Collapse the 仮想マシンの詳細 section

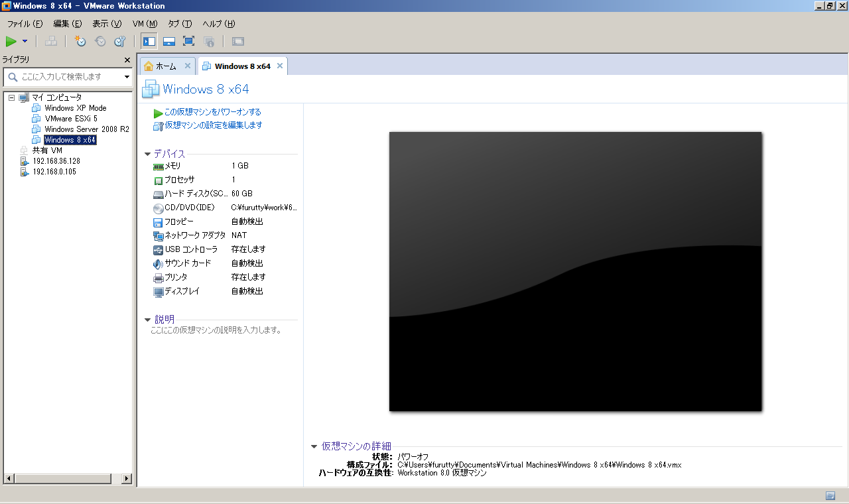click(x=314, y=446)
